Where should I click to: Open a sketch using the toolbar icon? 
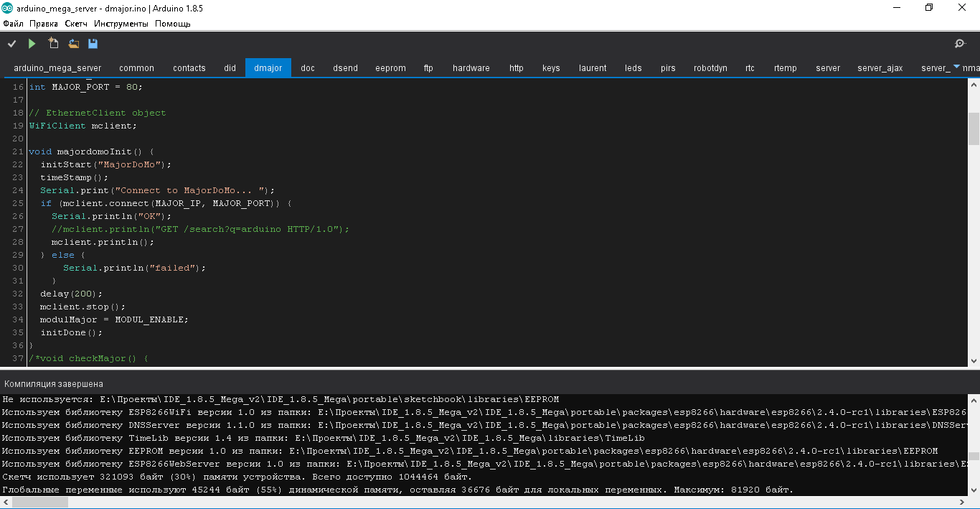click(x=73, y=44)
